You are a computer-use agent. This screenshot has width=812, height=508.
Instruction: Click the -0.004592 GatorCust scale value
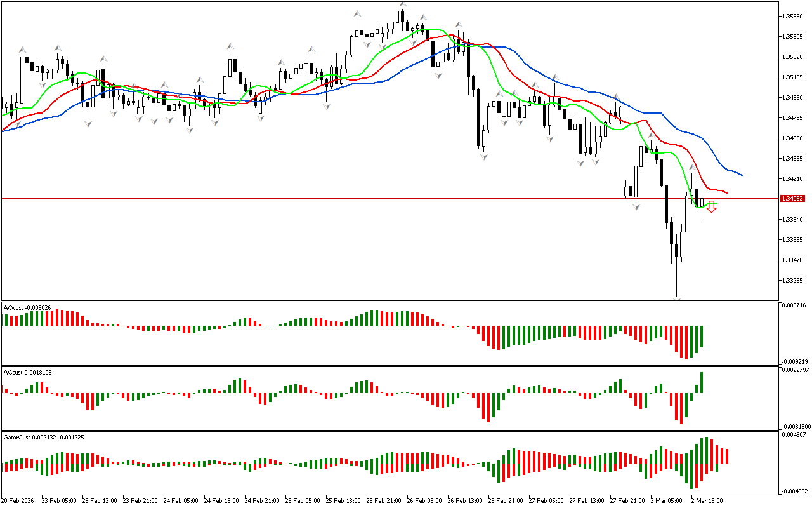(x=794, y=491)
